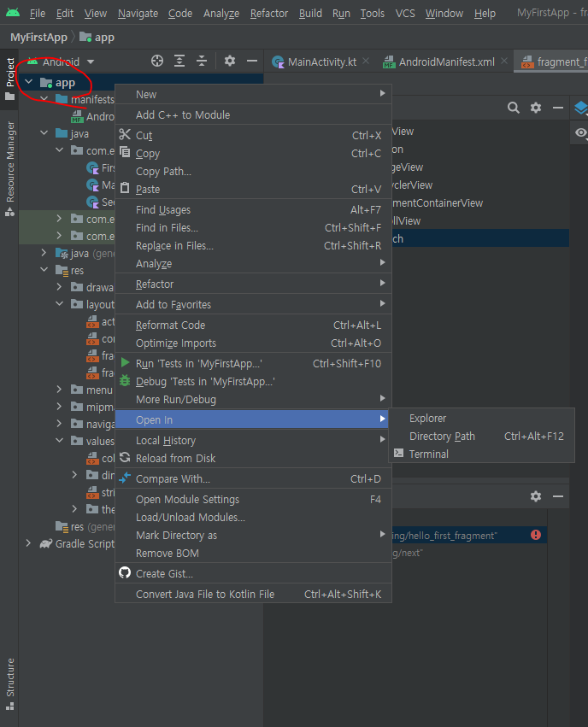588x727 pixels.
Task: Close the MainActivity.kt tab
Action: tap(366, 61)
